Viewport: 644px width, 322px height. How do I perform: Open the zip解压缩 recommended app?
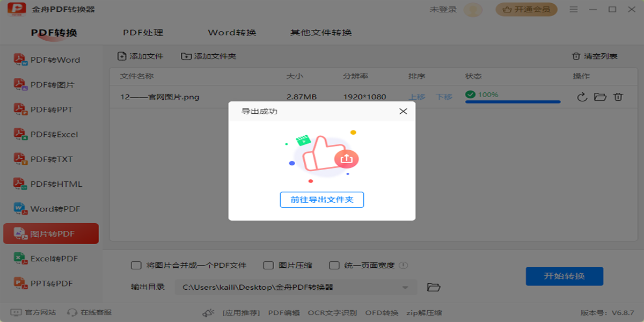click(x=424, y=313)
